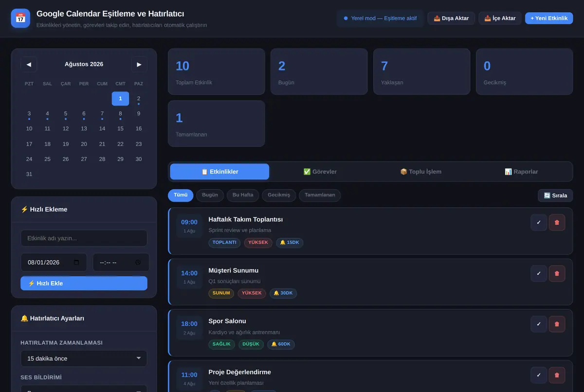Open the date picker calendar icon
The image size is (584, 392).
[76, 262]
